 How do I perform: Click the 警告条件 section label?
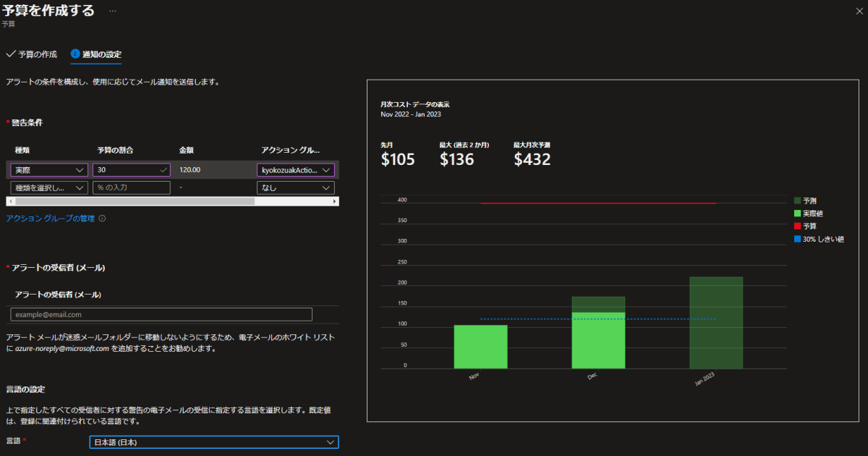(x=27, y=123)
